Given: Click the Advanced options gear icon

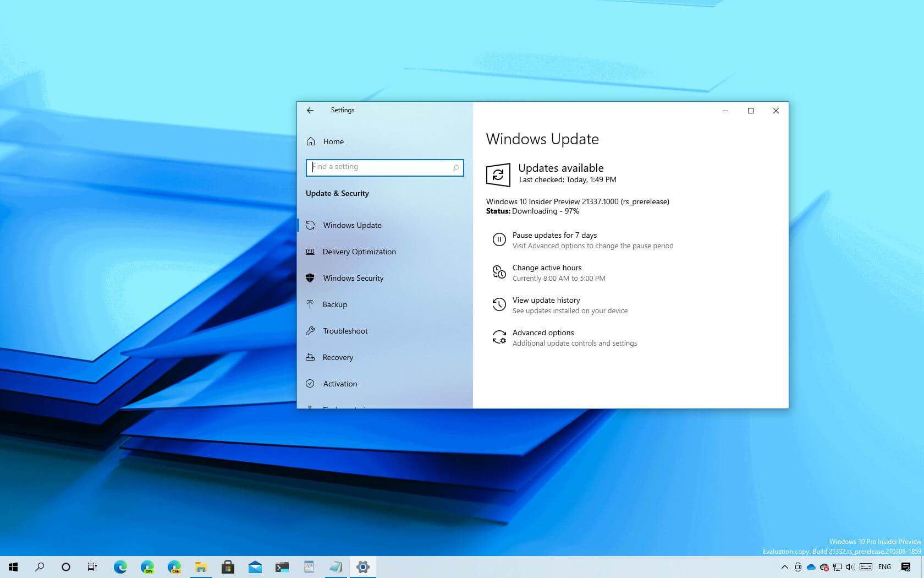Looking at the screenshot, I should tap(499, 337).
